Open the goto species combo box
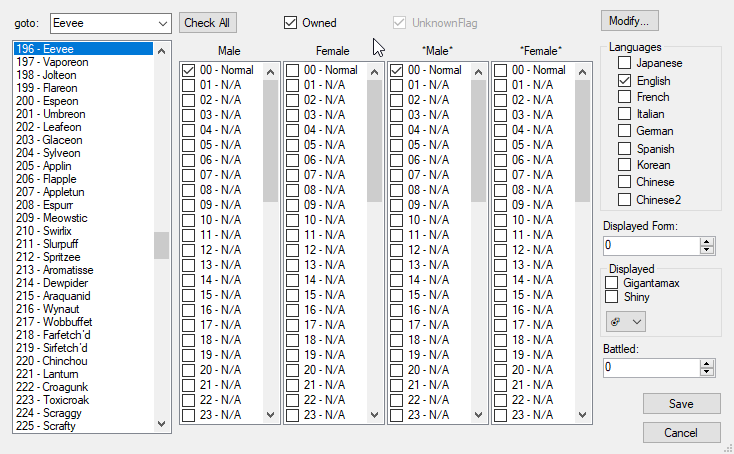734x454 pixels. click(110, 23)
